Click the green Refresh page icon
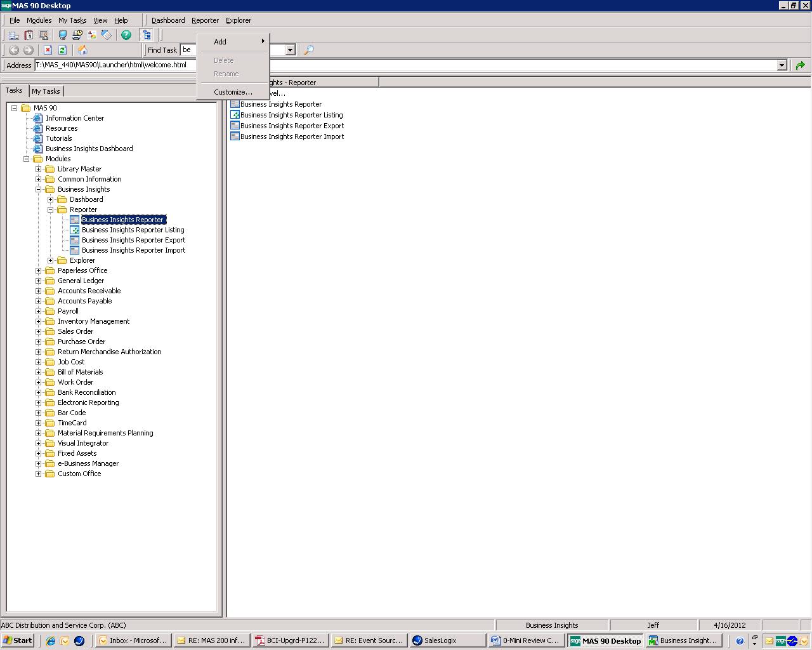The width and height of the screenshot is (812, 650). pos(62,50)
